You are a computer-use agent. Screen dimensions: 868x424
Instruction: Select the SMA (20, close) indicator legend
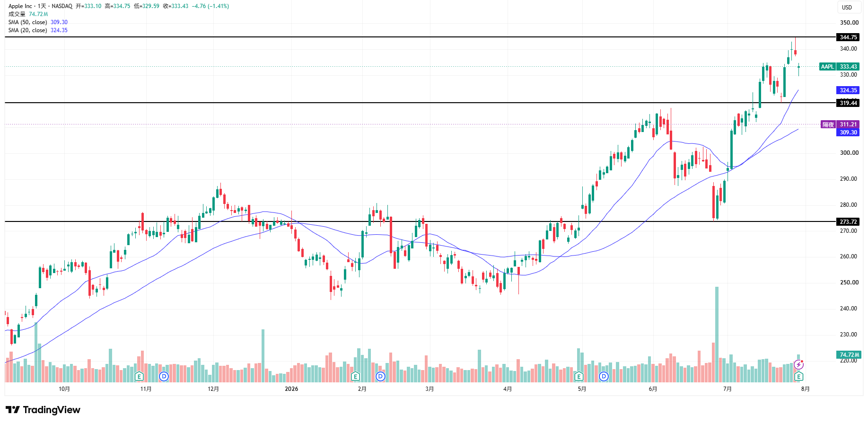point(38,30)
